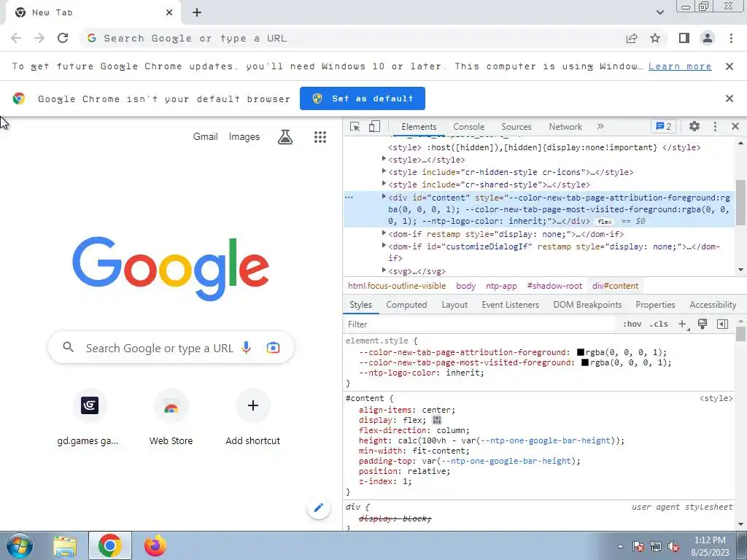Screen dimensions: 747x560
Task: Focus the Google search box
Action: click(x=171, y=348)
